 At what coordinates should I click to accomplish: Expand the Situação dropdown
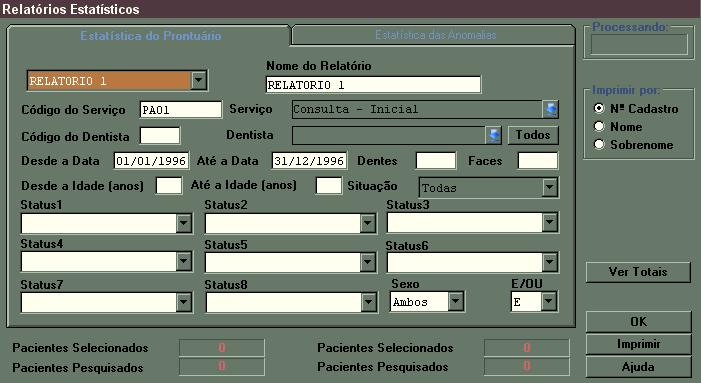point(550,187)
